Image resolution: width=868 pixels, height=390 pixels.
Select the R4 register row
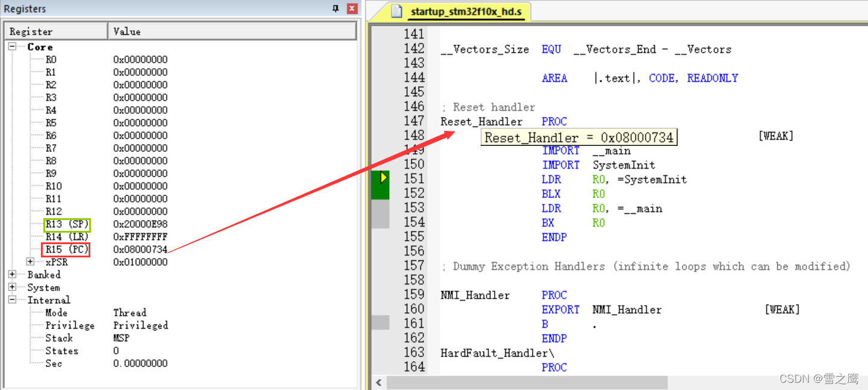[181, 110]
